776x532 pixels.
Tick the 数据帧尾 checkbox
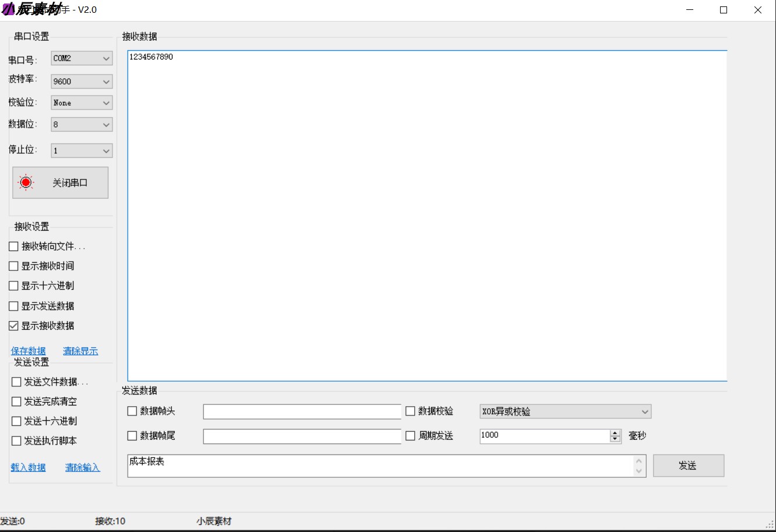click(132, 435)
